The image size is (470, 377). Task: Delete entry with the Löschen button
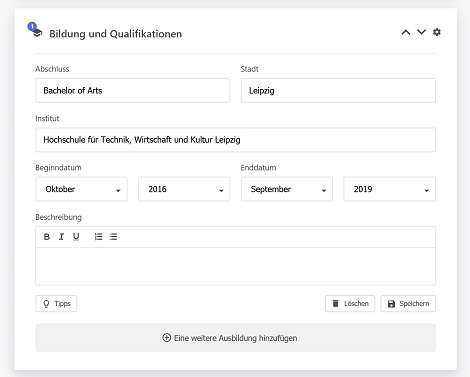click(x=350, y=304)
